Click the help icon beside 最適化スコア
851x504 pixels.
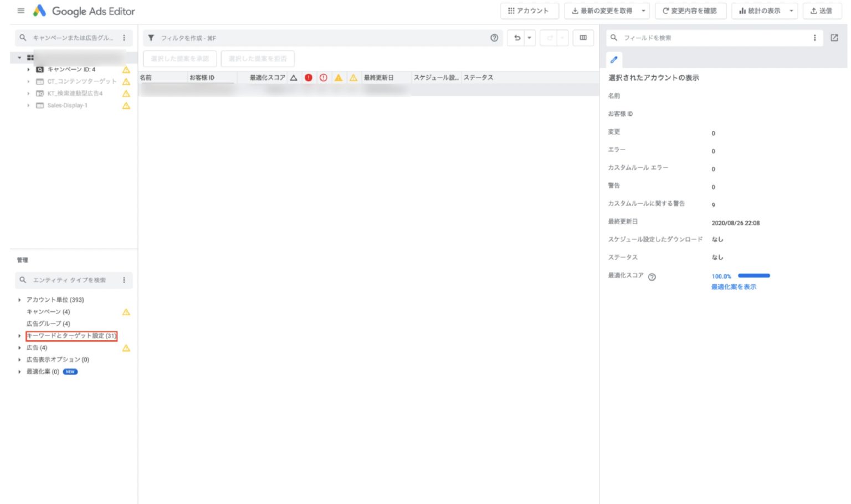652,277
